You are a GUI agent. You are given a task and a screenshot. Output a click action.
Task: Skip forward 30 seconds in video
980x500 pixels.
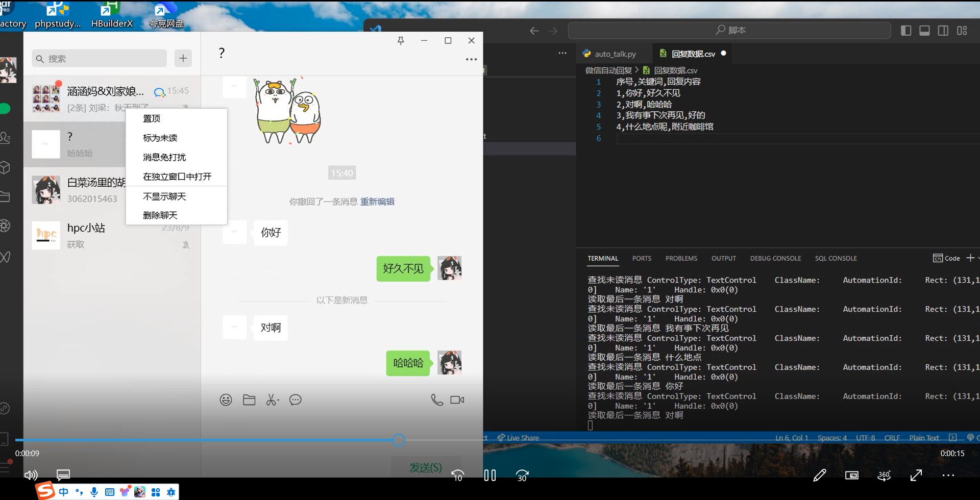(522, 476)
